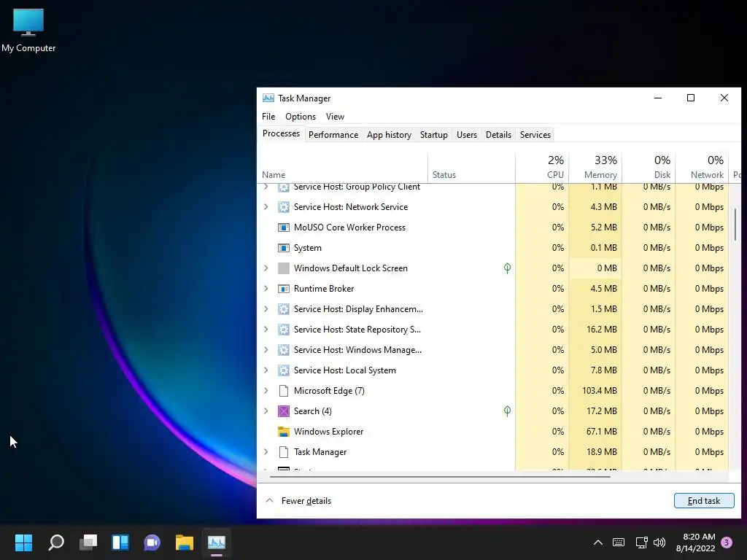Image resolution: width=747 pixels, height=560 pixels.
Task: Launch Chat from the taskbar
Action: (152, 542)
